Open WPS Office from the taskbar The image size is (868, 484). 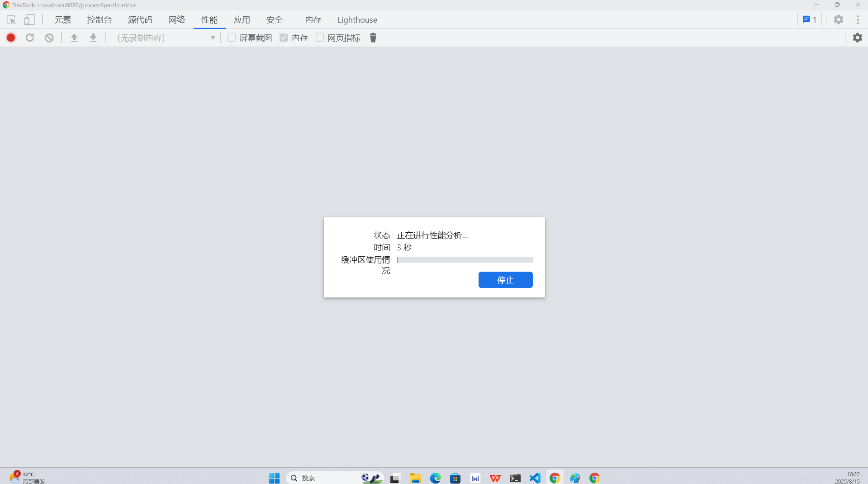495,478
